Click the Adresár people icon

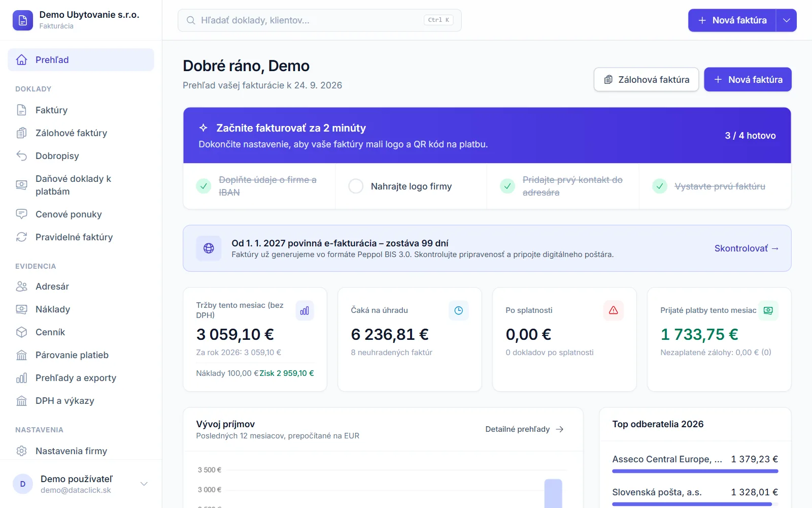21,287
